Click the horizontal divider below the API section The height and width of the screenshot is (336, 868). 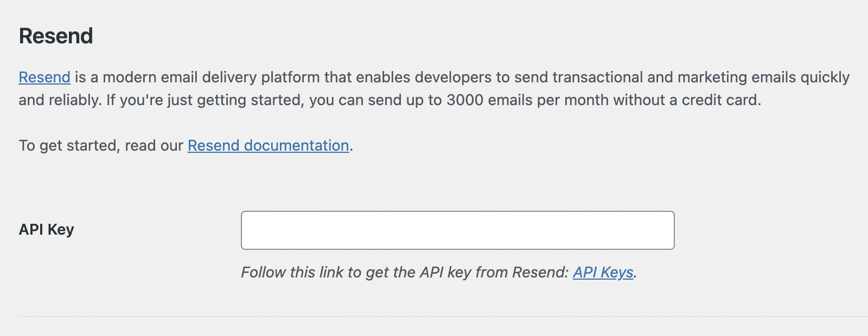point(434,316)
